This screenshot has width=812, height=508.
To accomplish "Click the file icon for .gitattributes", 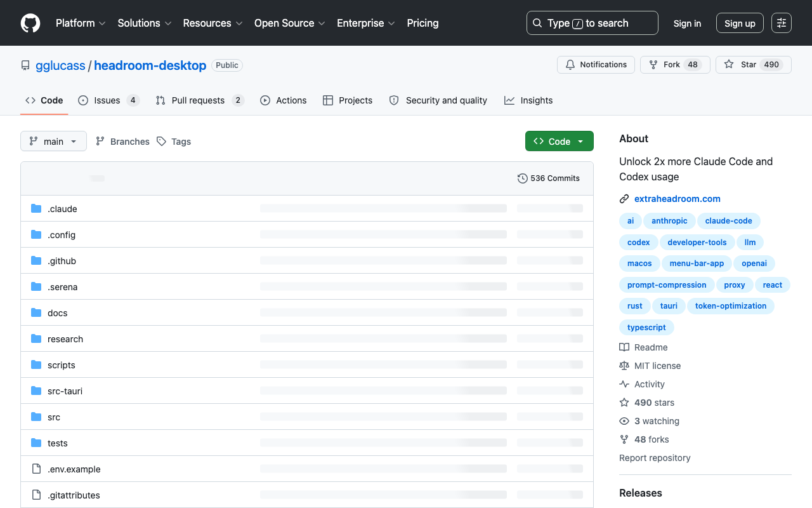I will click(x=36, y=495).
